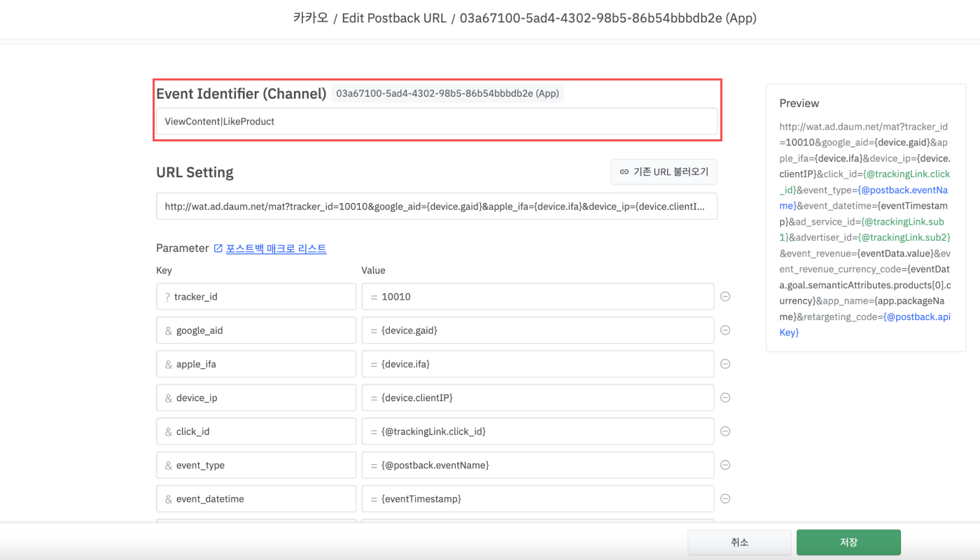Click the {@trackingLink.click_id} value field

pos(538,431)
